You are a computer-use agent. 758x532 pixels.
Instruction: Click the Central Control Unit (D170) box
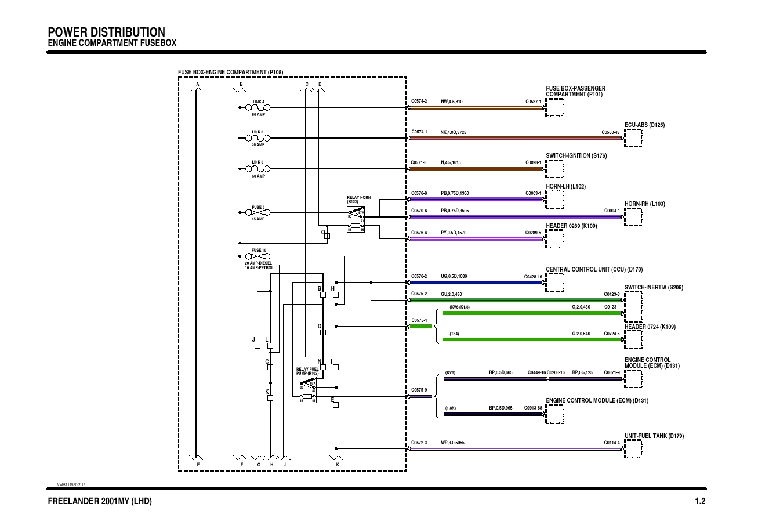(555, 283)
